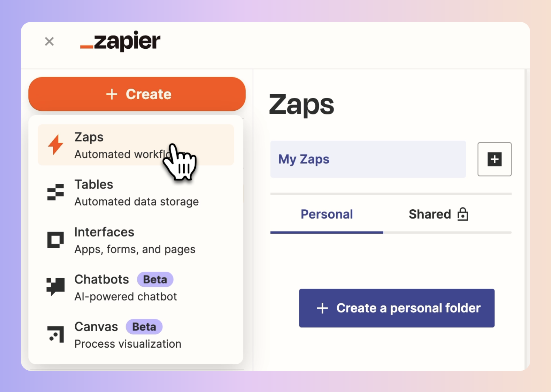The height and width of the screenshot is (392, 551).
Task: Select Tables Automated data storage entry
Action: pos(136,192)
